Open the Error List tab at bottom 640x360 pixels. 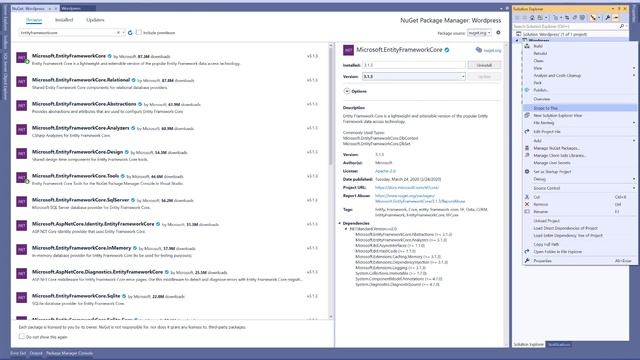coord(18,353)
